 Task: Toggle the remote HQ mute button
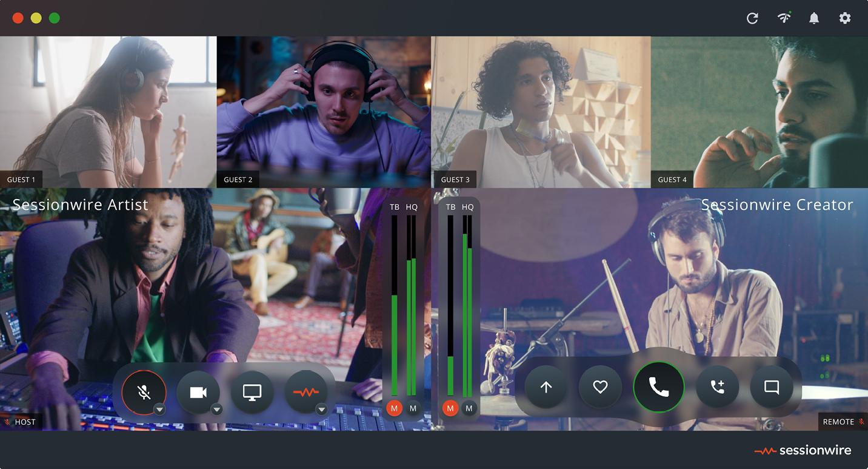[x=469, y=408]
